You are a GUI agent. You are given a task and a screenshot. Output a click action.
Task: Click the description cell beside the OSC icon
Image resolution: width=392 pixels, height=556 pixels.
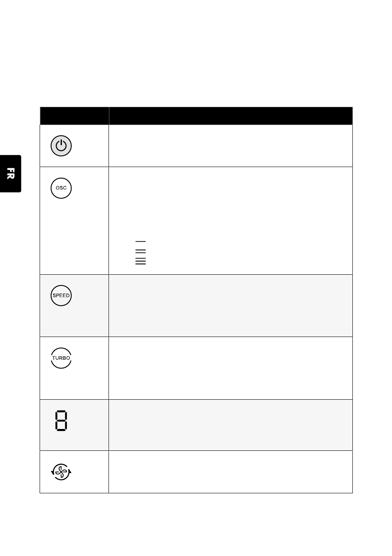231,221
